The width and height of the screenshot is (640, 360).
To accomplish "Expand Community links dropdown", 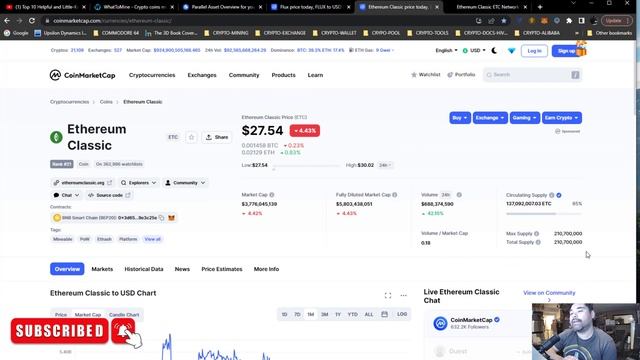I will click(185, 183).
